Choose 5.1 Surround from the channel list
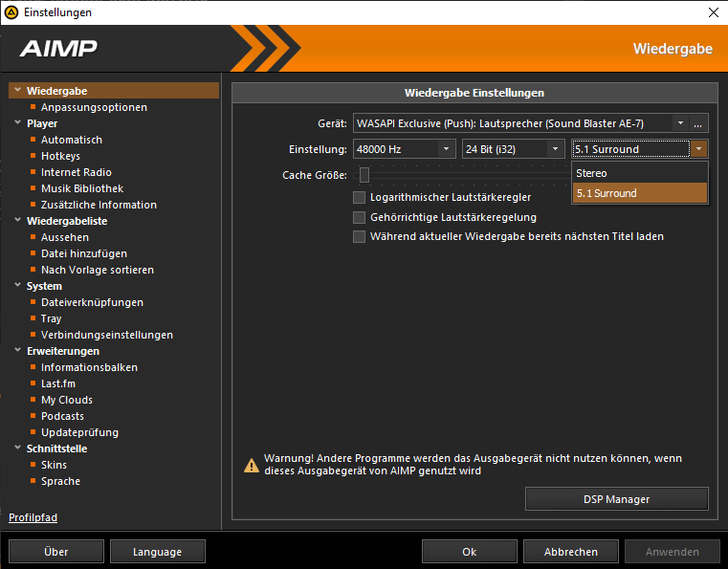The width and height of the screenshot is (728, 569). 640,193
